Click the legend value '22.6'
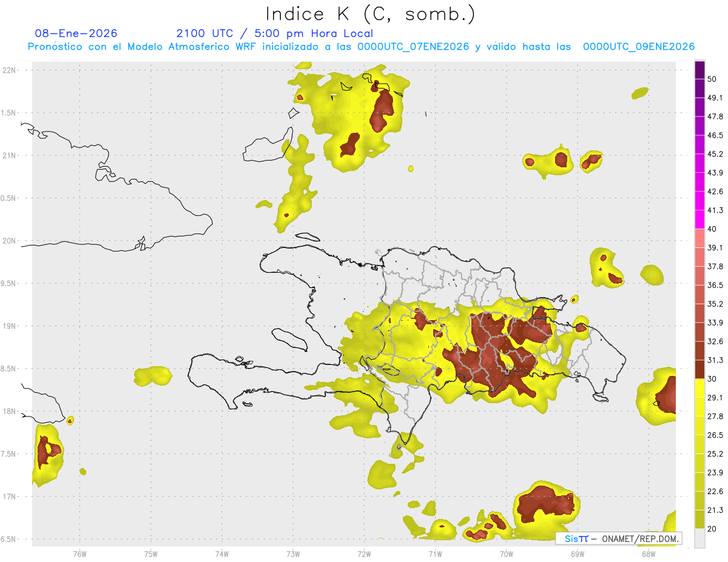This screenshot has height=562, width=728. pos(715,491)
